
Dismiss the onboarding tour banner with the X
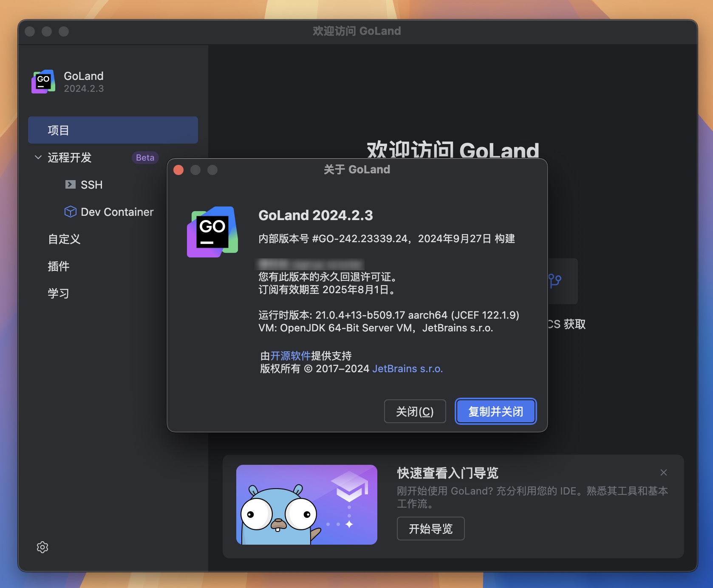(664, 472)
